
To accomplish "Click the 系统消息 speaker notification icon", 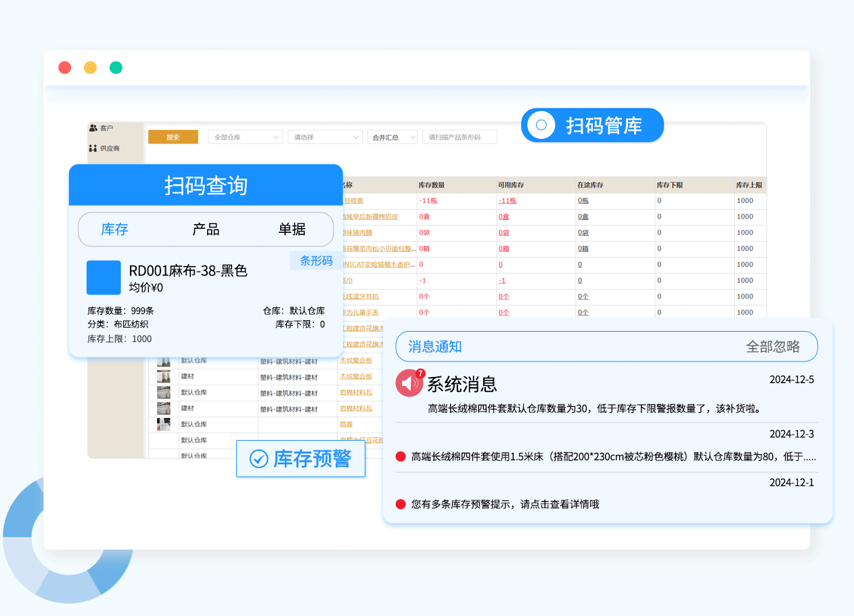I will [409, 383].
